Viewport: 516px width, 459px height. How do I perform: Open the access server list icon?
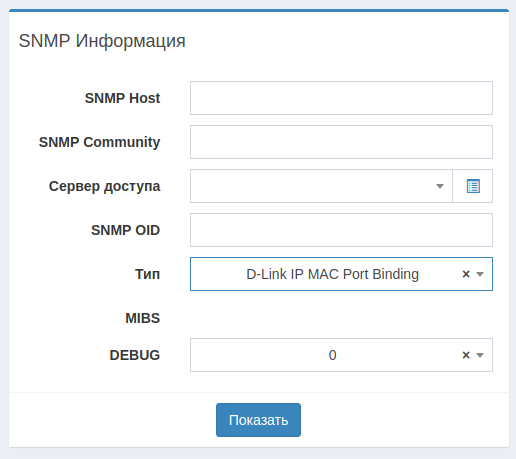click(473, 186)
